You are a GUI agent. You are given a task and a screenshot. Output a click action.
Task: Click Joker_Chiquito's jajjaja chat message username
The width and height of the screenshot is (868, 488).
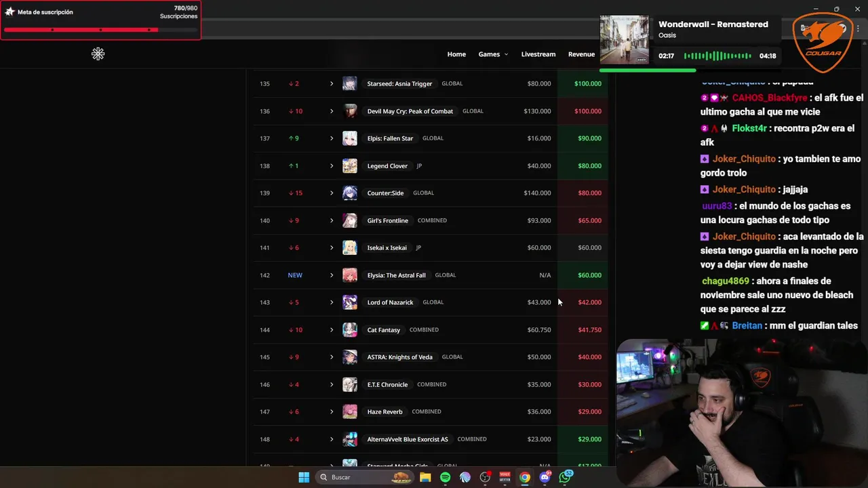744,189
